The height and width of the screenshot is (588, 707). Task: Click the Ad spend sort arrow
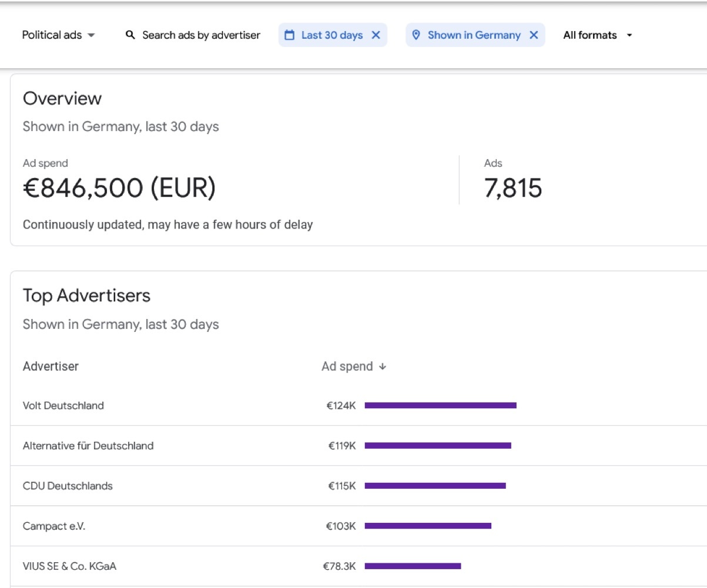[x=383, y=367]
